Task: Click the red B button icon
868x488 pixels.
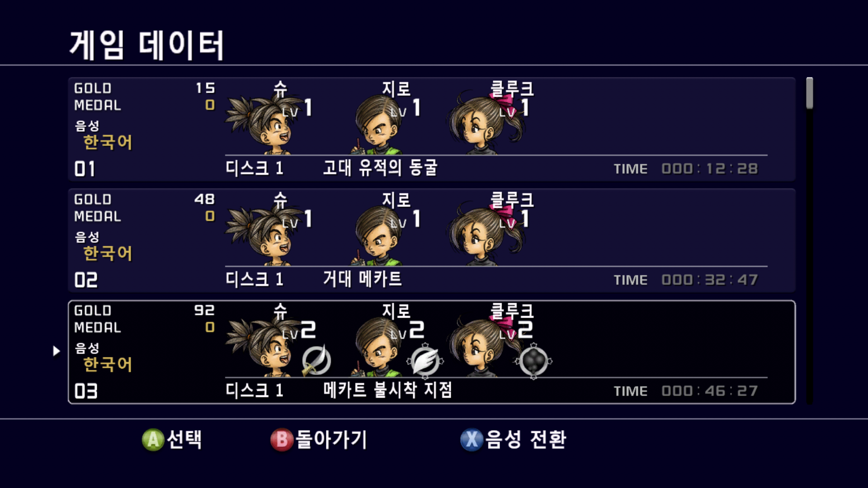Action: tap(282, 440)
